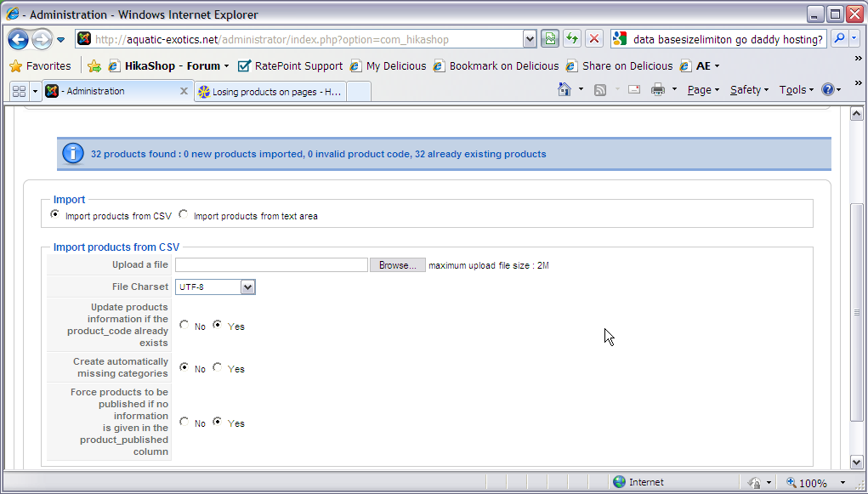Image resolution: width=868 pixels, height=494 pixels.
Task: Open the Tools menu
Action: (796, 90)
